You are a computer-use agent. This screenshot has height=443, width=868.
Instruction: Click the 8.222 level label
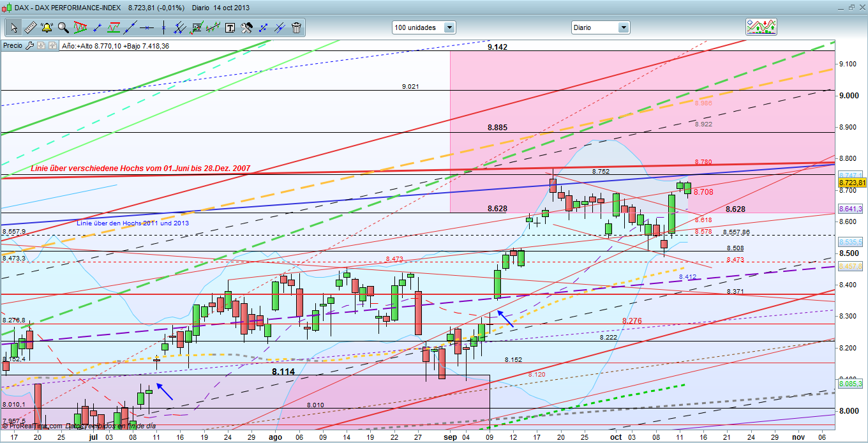tap(608, 337)
